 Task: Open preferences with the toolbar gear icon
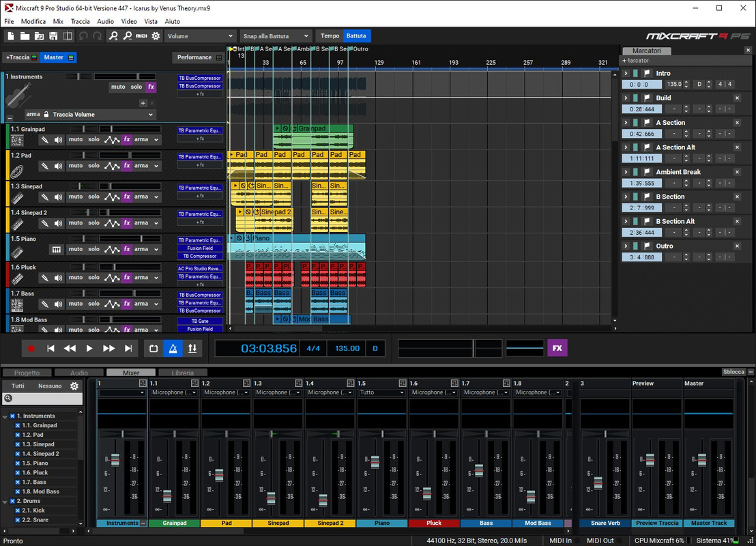156,36
